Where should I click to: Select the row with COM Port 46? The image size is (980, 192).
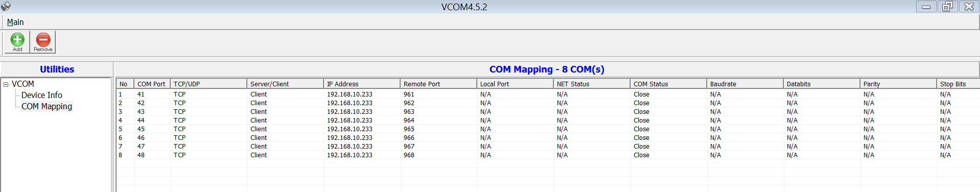(x=548, y=137)
